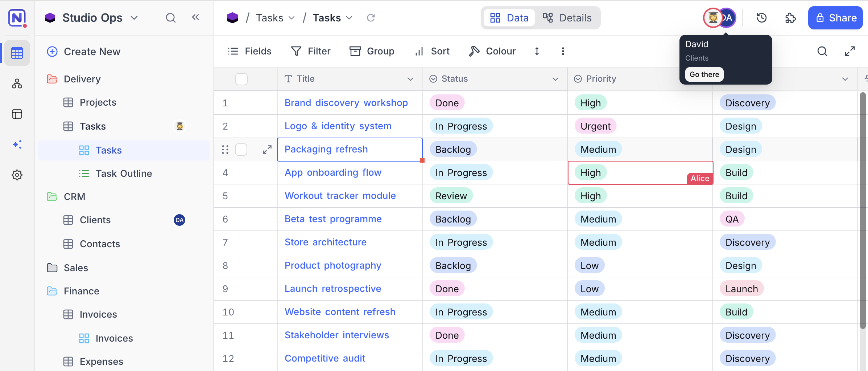This screenshot has height=371, width=868.
Task: Open the AI sparkle sidebar icon
Action: click(17, 144)
